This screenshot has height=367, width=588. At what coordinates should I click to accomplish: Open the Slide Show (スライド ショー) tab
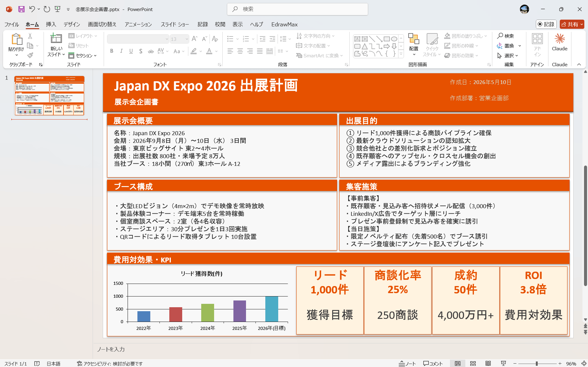[175, 24]
